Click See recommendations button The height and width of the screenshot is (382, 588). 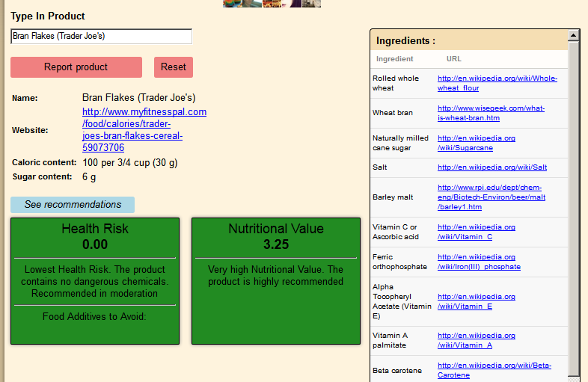pyautogui.click(x=73, y=205)
